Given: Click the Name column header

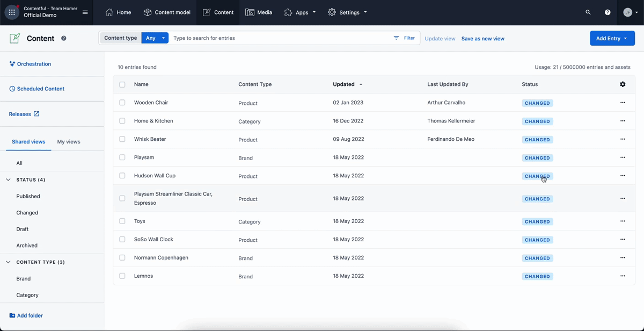Looking at the screenshot, I should 141,84.
